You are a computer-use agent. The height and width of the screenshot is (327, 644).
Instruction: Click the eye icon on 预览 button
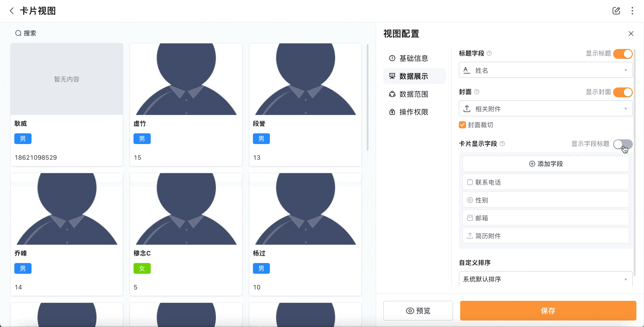pyautogui.click(x=410, y=311)
